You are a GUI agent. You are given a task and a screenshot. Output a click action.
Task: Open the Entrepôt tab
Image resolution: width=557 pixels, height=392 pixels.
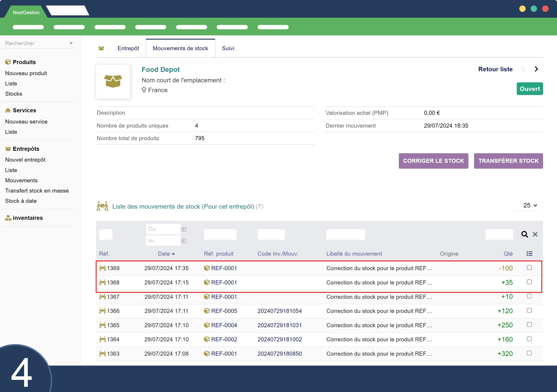coord(128,48)
